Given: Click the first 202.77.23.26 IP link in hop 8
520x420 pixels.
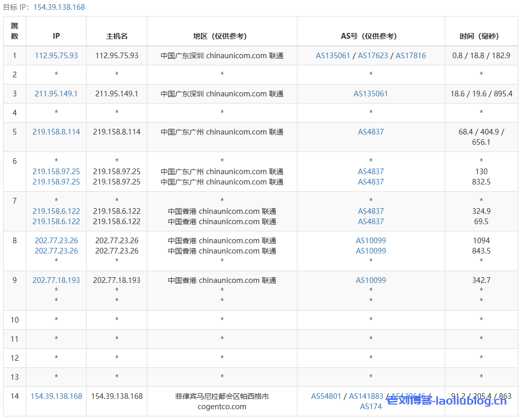Looking at the screenshot, I should click(x=56, y=241).
